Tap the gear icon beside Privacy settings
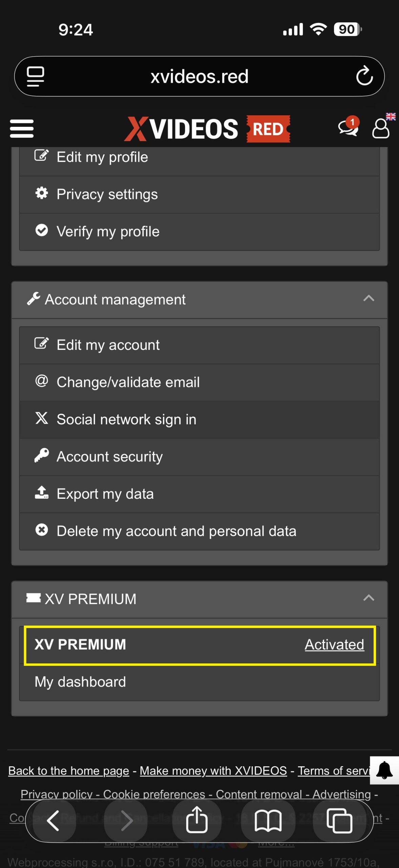Screen dimensions: 399x868 pos(42,193)
